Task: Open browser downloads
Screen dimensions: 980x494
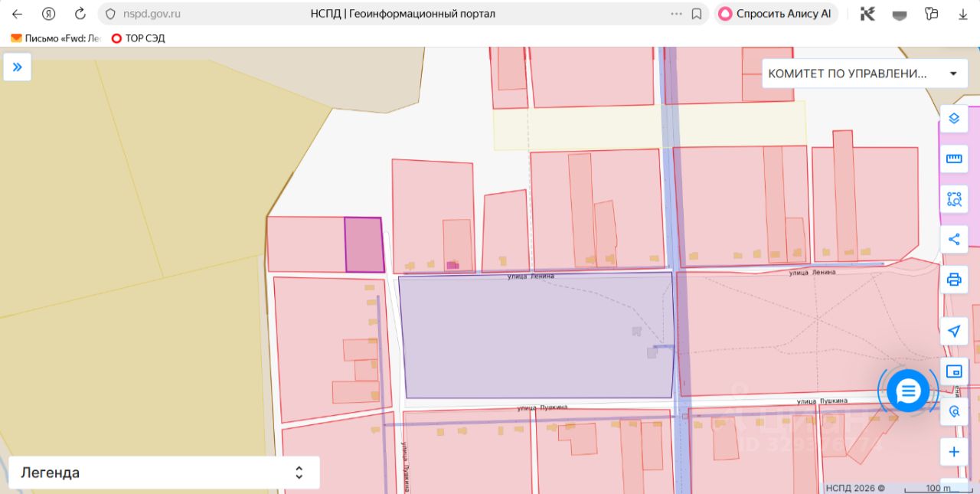Action: (x=963, y=14)
